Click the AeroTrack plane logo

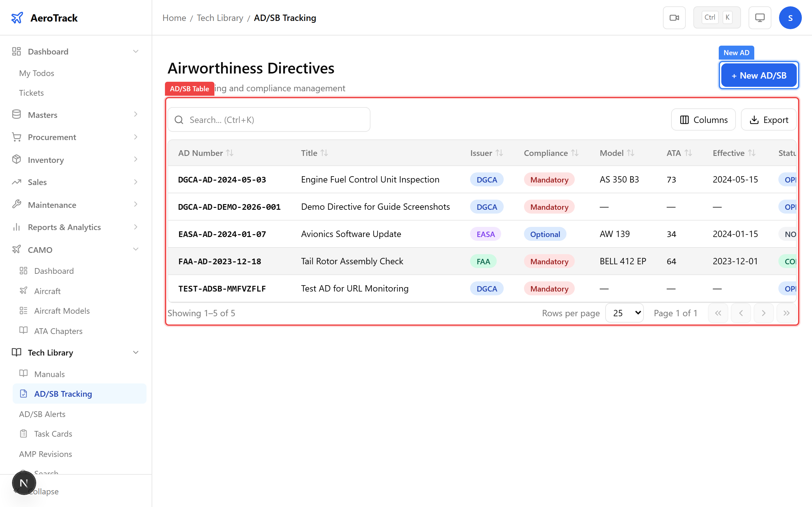(17, 17)
